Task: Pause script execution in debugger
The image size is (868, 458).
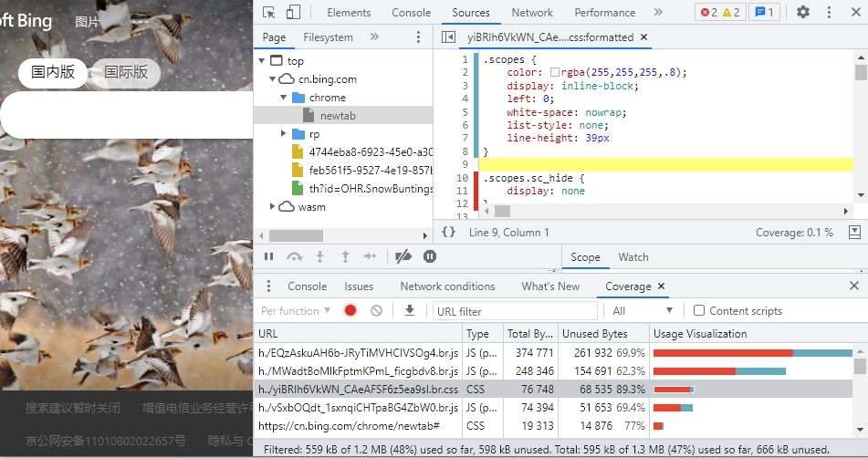Action: click(x=268, y=257)
